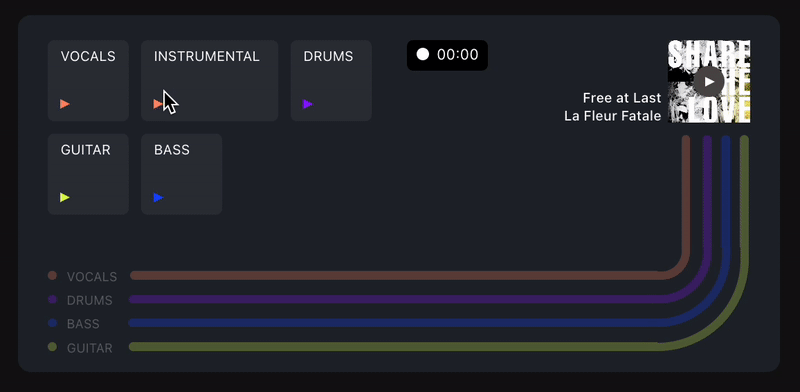
Task: Select the VOCALS card title
Action: click(88, 57)
